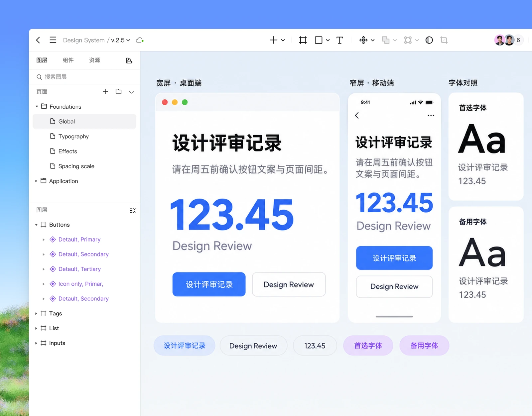
Task: Switch to the 资源 tab
Action: click(94, 60)
